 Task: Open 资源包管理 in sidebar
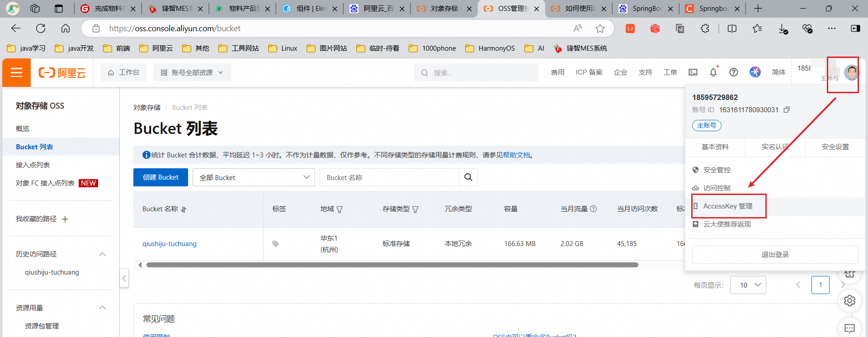(x=42, y=326)
